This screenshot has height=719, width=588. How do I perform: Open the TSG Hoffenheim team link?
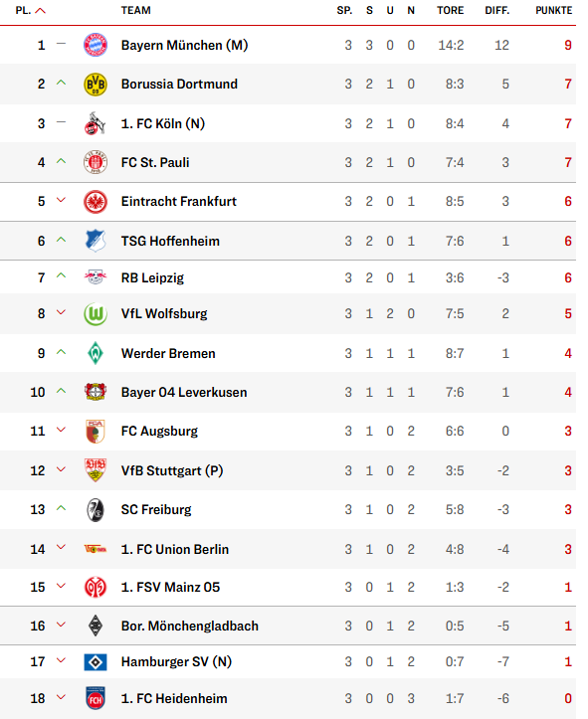pyautogui.click(x=170, y=242)
